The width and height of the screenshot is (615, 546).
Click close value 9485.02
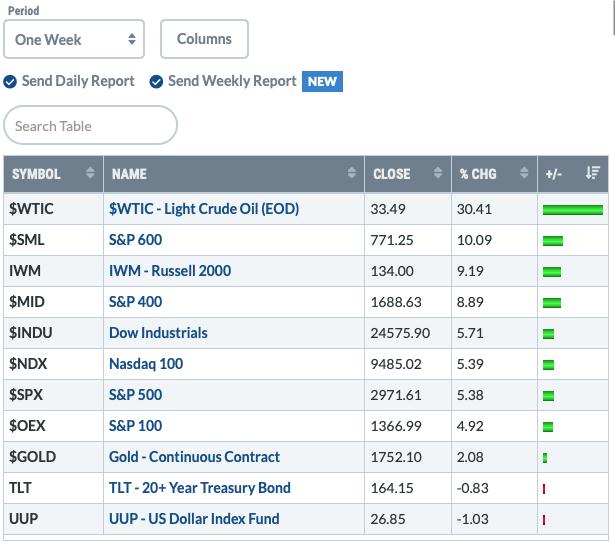pos(396,364)
